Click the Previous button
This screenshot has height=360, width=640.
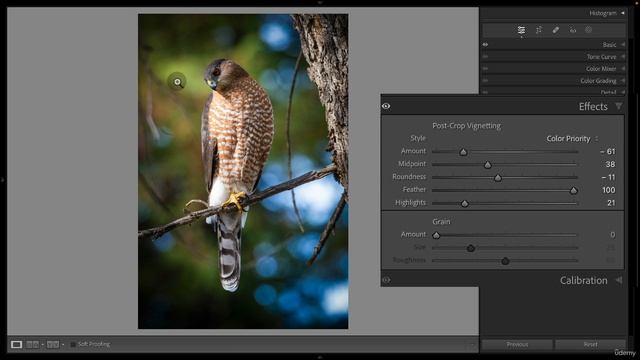click(x=517, y=344)
